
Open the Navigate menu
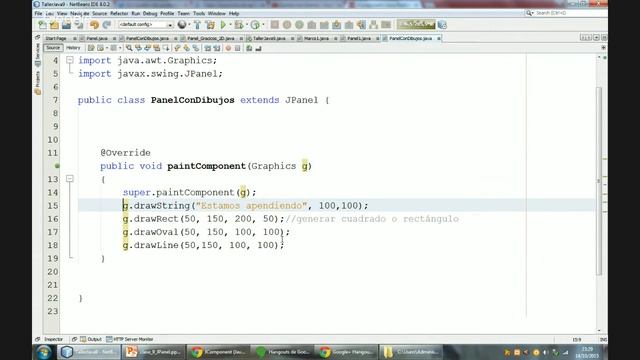pyautogui.click(x=80, y=13)
